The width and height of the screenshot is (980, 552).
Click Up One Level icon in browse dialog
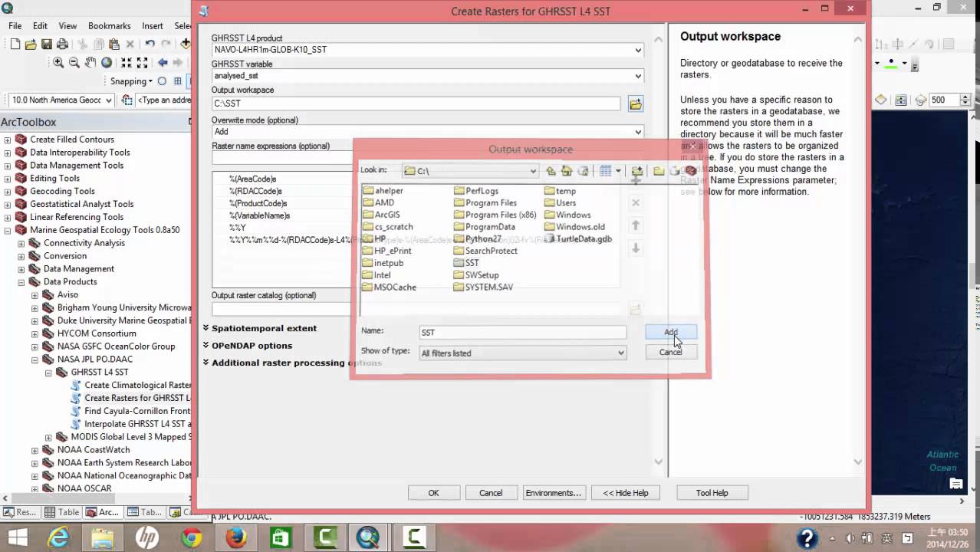click(551, 171)
